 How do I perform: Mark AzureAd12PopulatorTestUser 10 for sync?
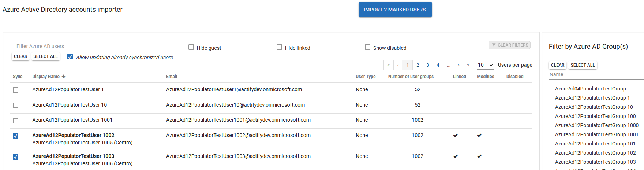(15, 106)
